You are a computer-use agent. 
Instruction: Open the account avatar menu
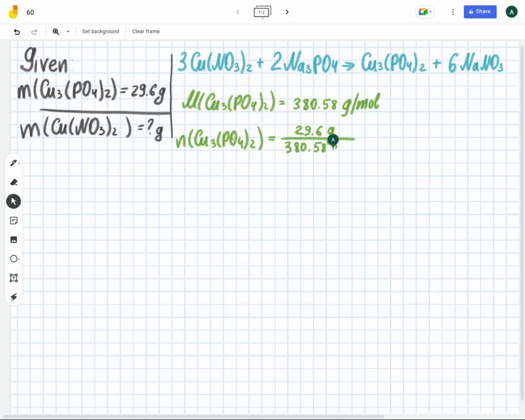[x=511, y=11]
